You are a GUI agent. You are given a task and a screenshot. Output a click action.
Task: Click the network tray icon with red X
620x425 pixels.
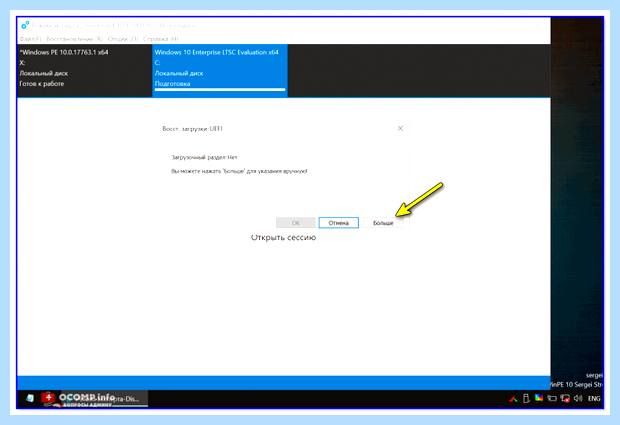tap(565, 399)
